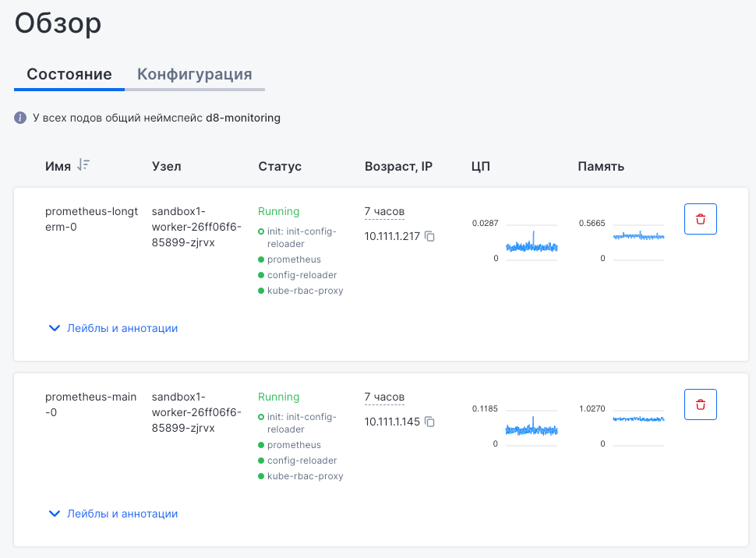Copy IP address 10.111.1.145
The image size is (756, 558).
click(429, 422)
